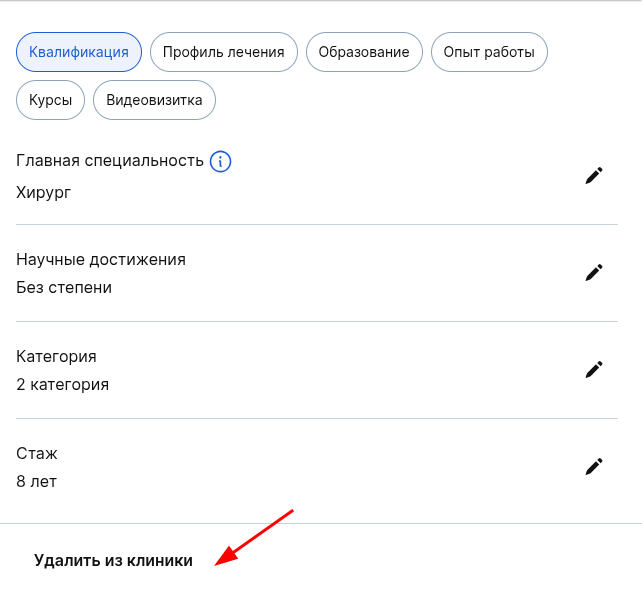Click the Научные достижения label
Image resolution: width=642 pixels, height=596 pixels.
coord(101,260)
